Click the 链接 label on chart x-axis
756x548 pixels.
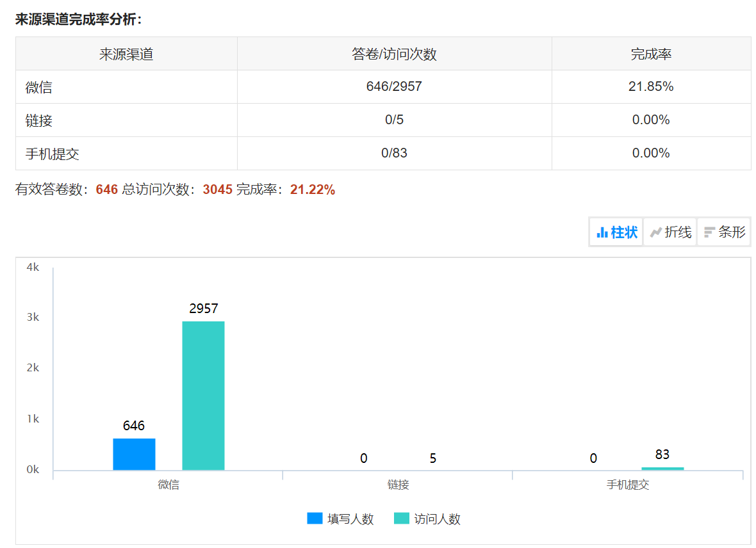click(x=398, y=485)
